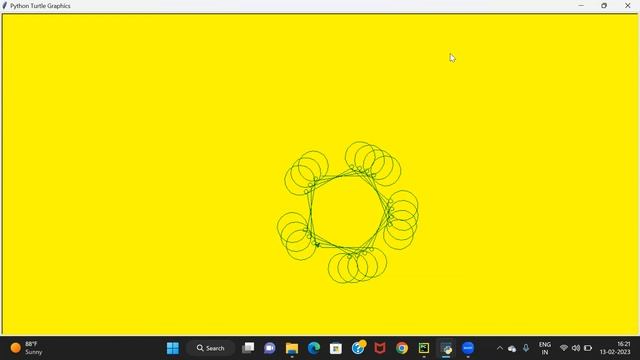Open Task View from the taskbar
This screenshot has width=640, height=360.
pyautogui.click(x=248, y=348)
